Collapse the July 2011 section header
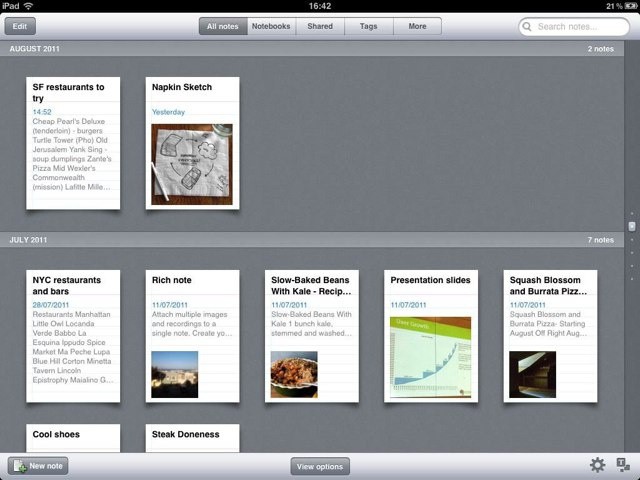 [320, 240]
